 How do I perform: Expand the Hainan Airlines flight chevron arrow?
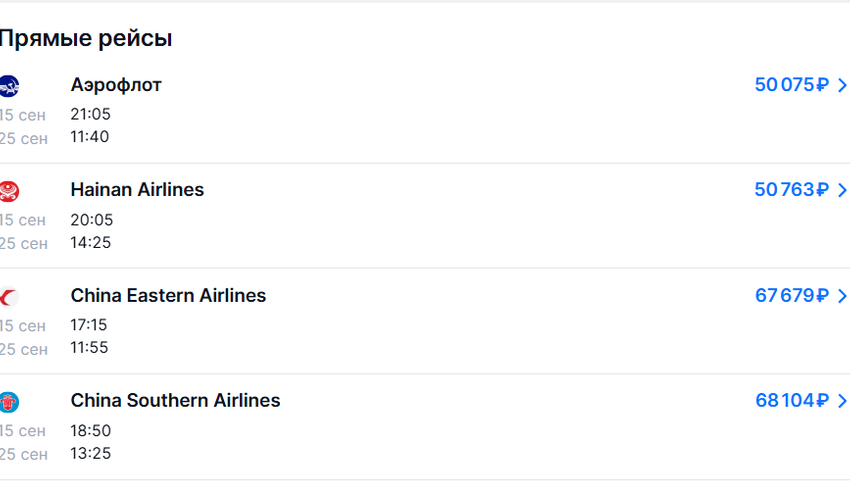[x=842, y=191]
